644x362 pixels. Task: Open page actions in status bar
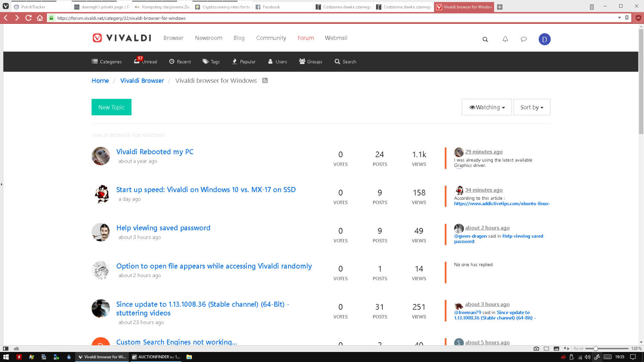click(566, 349)
